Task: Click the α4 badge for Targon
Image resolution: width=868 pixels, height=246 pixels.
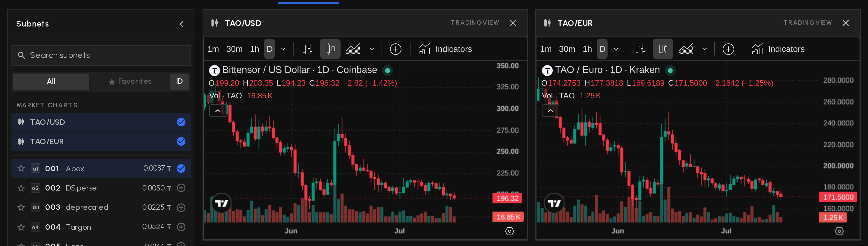Action: [x=35, y=227]
